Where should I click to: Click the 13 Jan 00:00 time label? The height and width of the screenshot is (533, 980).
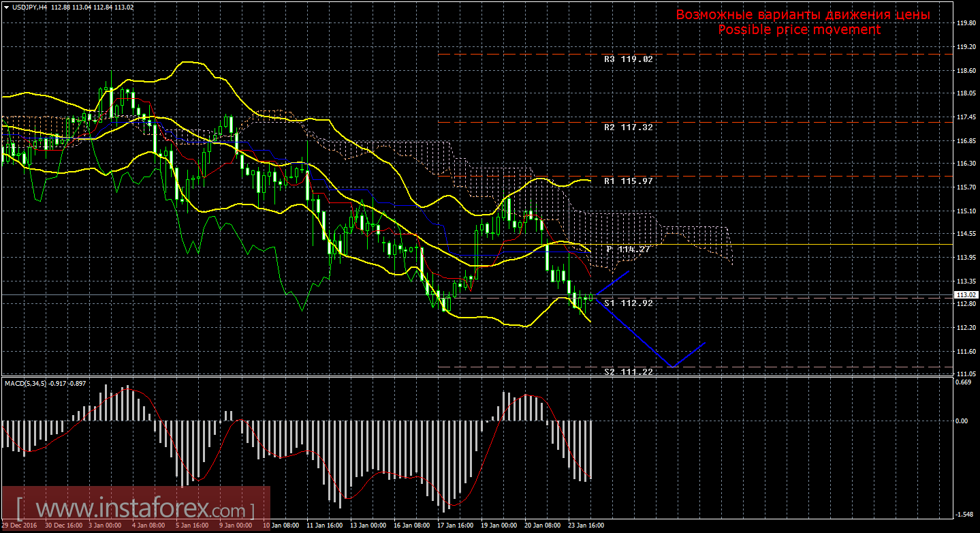pyautogui.click(x=368, y=526)
